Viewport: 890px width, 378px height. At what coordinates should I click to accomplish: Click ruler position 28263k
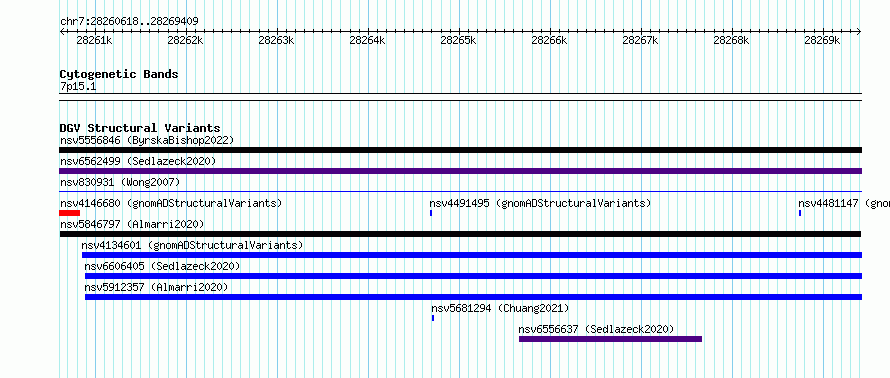[276, 40]
